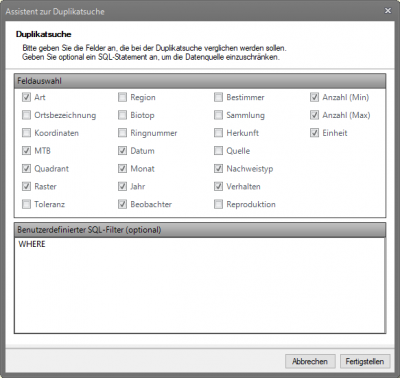Uncheck the Anzahl (Min) checkbox
The image size is (400, 378).
pos(314,97)
